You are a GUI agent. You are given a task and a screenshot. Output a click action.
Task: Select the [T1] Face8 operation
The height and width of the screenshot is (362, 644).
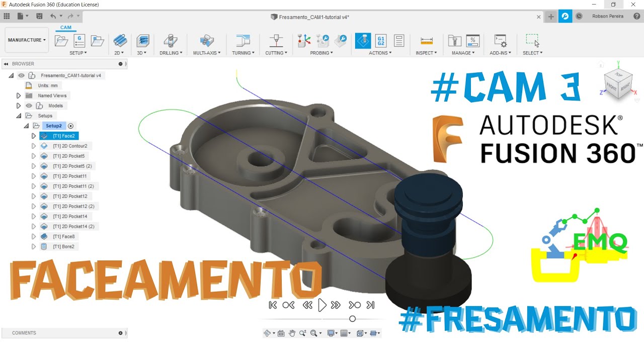point(64,236)
